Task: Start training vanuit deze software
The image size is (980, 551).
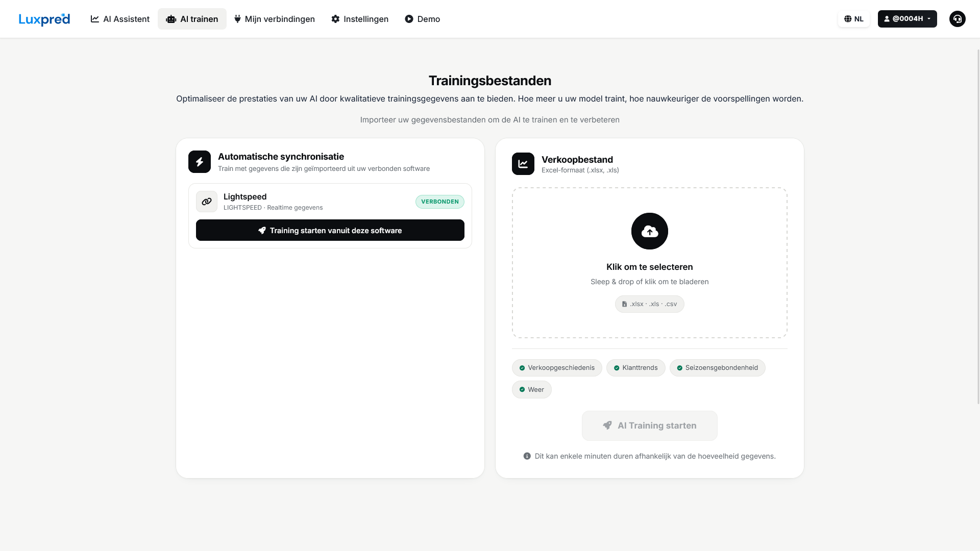Action: pos(330,231)
